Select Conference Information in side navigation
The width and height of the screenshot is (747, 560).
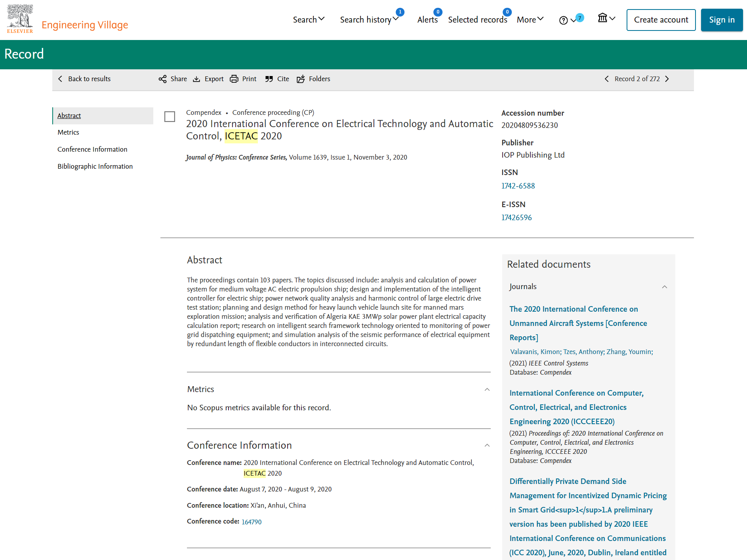coord(92,149)
